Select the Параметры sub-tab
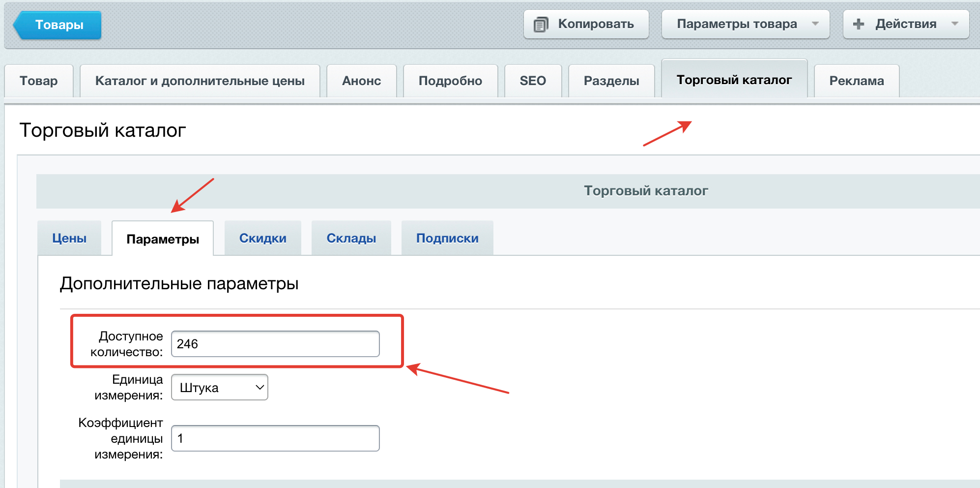980x488 pixels. 163,239
